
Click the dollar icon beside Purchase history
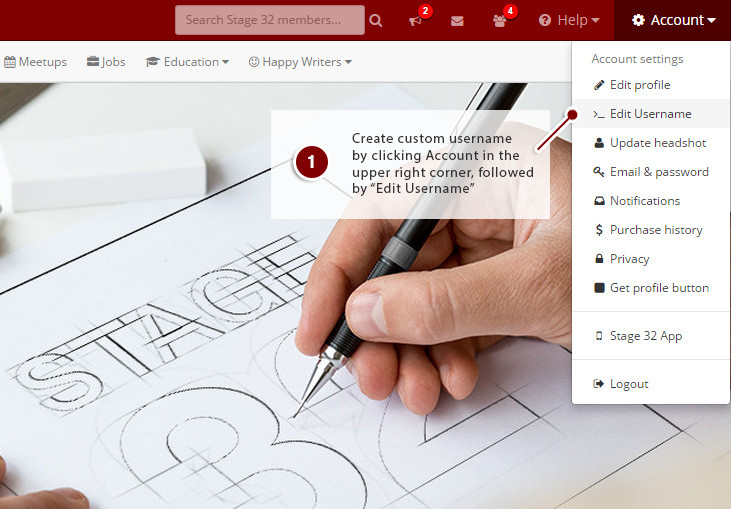(599, 230)
